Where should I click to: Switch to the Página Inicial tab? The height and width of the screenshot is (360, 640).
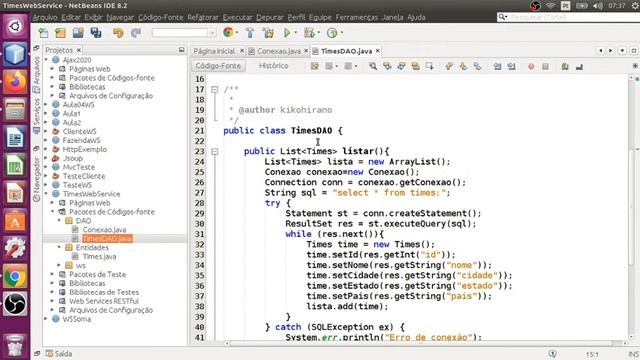(x=214, y=51)
